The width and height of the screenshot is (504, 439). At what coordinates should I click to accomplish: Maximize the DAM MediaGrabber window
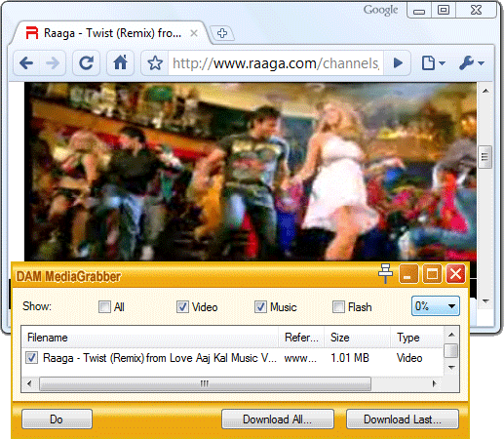(x=432, y=274)
